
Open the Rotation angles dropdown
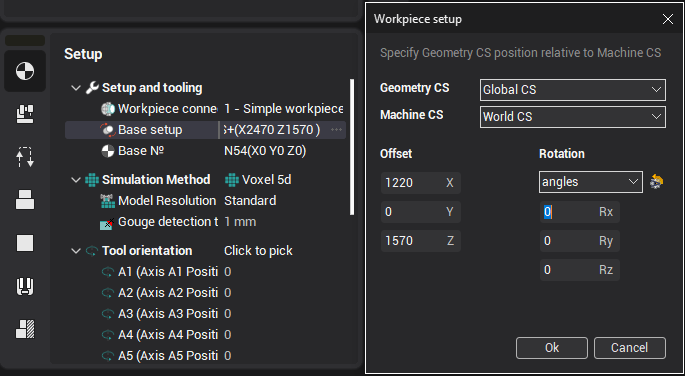[x=591, y=182]
